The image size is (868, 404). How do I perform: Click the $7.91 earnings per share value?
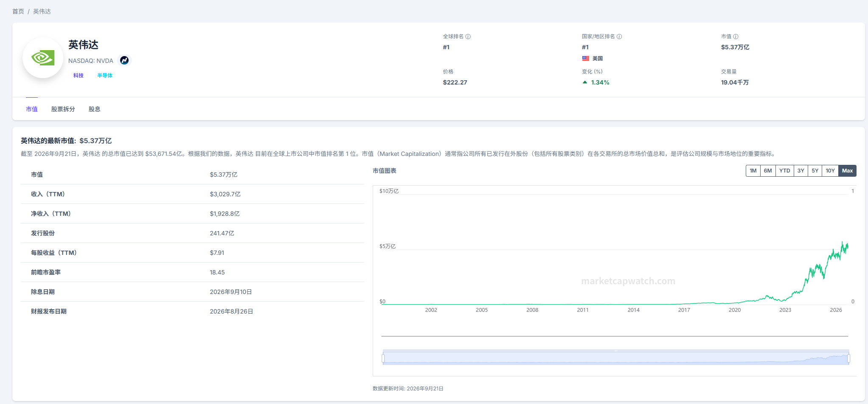coord(217,253)
